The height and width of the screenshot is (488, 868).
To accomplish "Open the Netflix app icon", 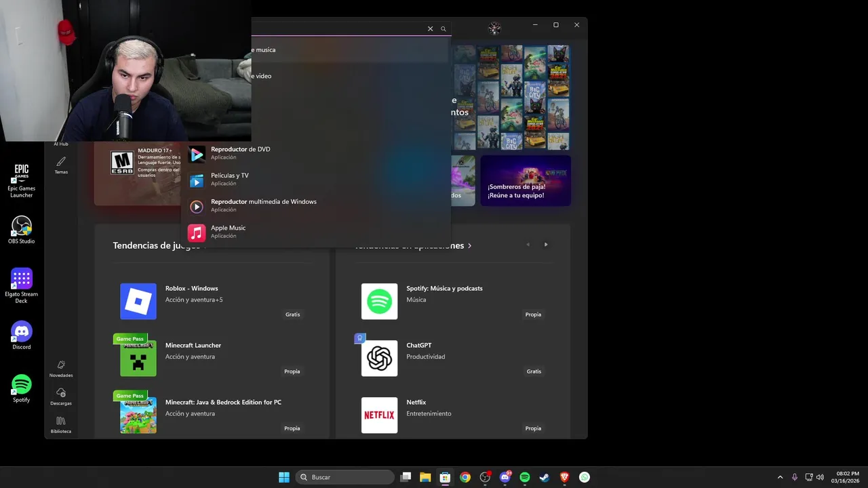I will pos(380,415).
